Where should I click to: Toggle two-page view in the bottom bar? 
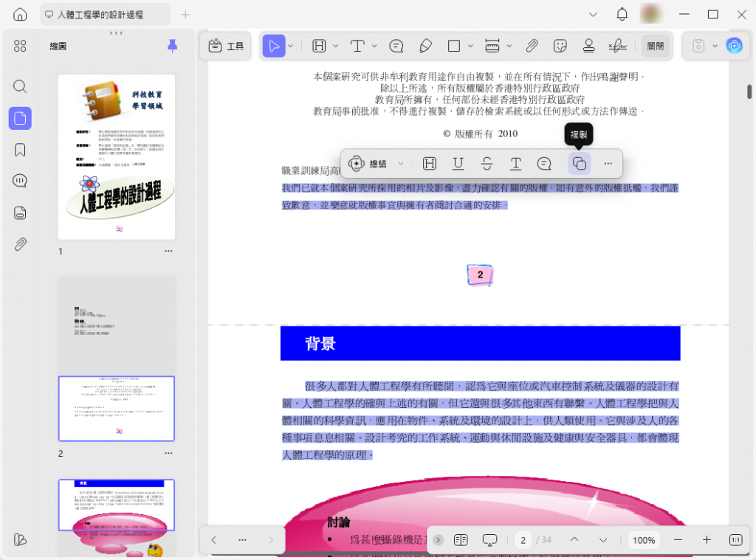tap(461, 539)
